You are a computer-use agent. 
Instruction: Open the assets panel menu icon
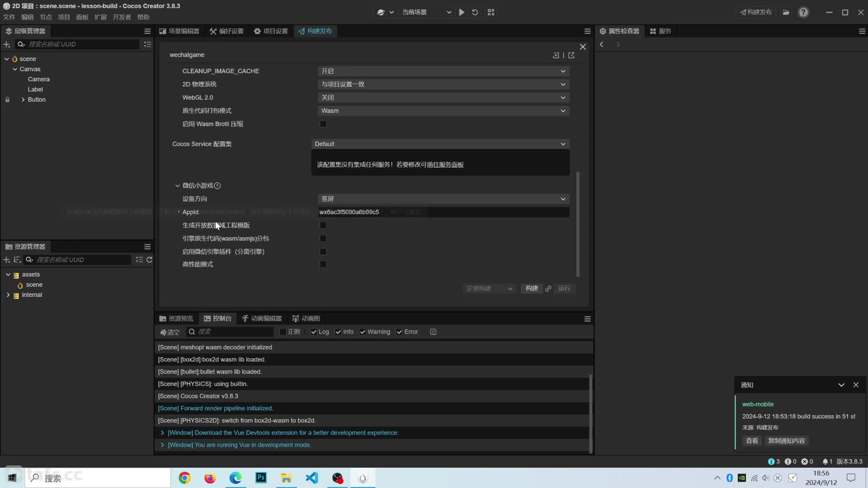click(147, 247)
